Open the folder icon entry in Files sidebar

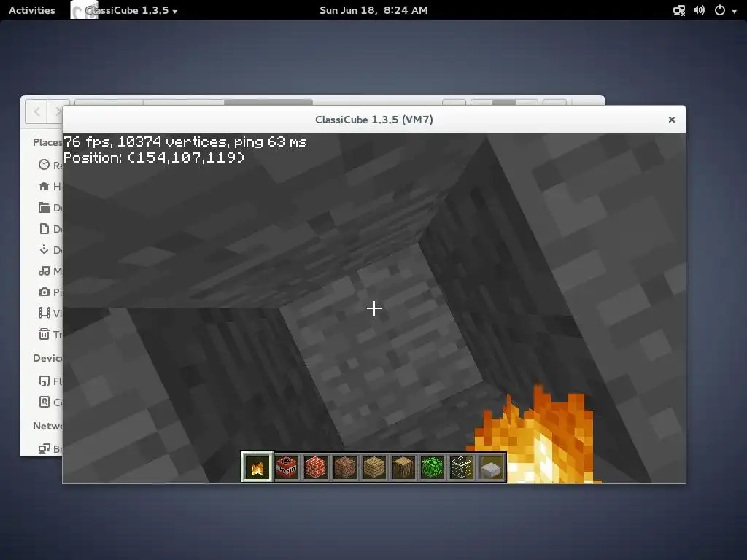(x=50, y=208)
